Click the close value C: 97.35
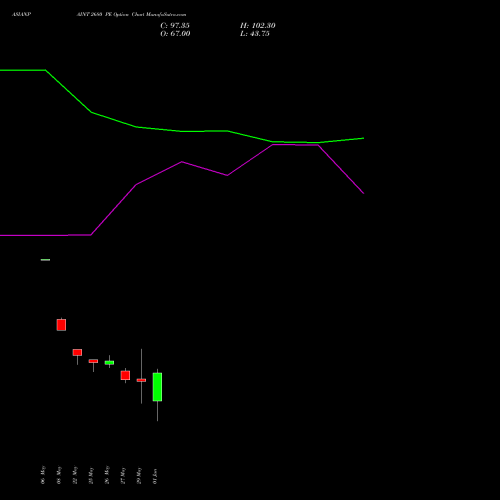Screen dimensions: 500x500 pyautogui.click(x=175, y=26)
